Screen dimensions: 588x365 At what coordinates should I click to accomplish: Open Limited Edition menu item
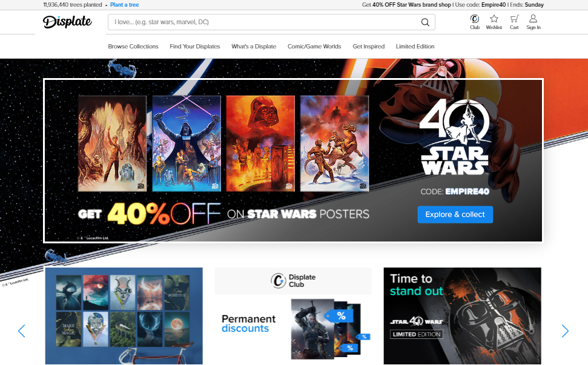point(415,47)
